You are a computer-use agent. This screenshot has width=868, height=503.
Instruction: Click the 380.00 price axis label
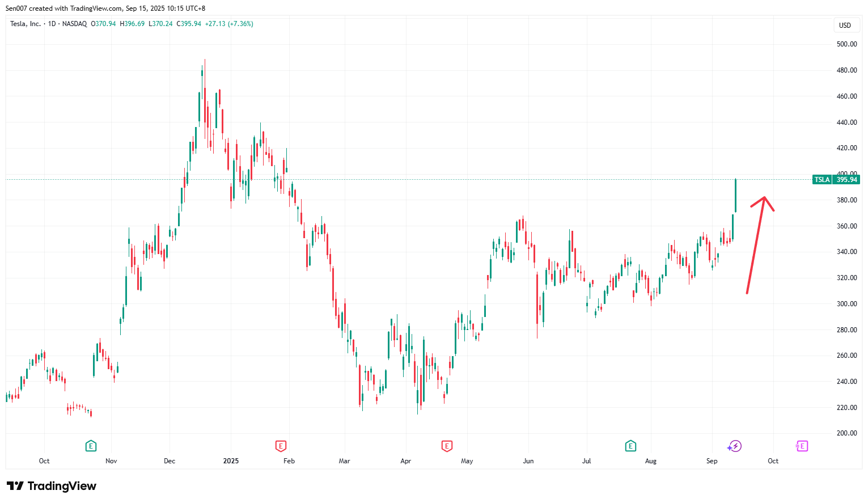point(847,200)
